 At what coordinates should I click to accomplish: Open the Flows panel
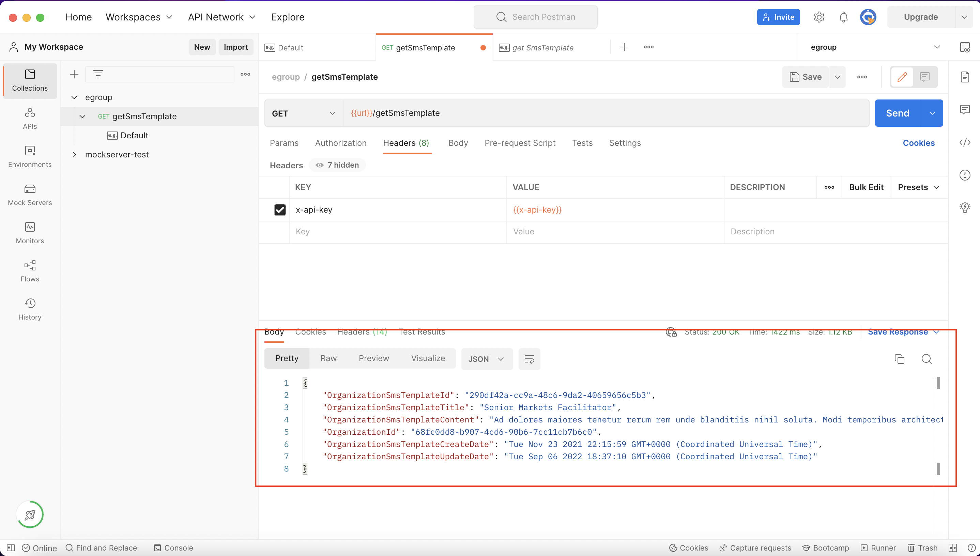30,271
